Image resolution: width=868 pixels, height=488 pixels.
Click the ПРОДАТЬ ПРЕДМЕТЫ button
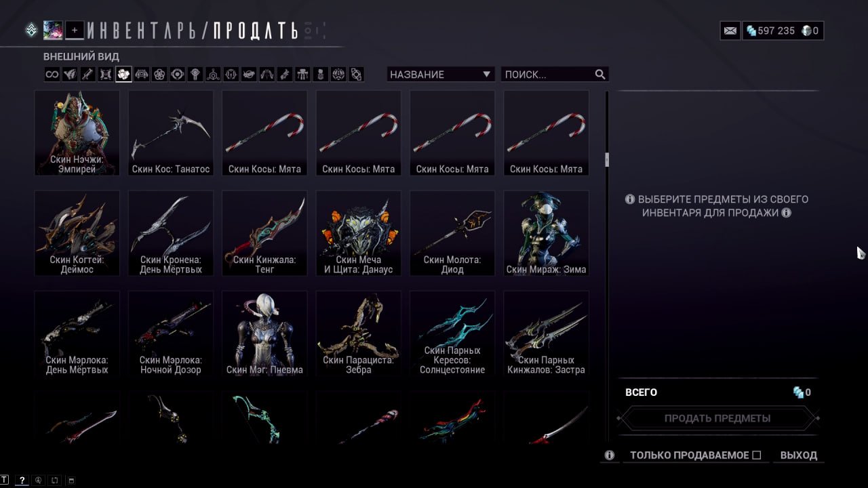[717, 418]
